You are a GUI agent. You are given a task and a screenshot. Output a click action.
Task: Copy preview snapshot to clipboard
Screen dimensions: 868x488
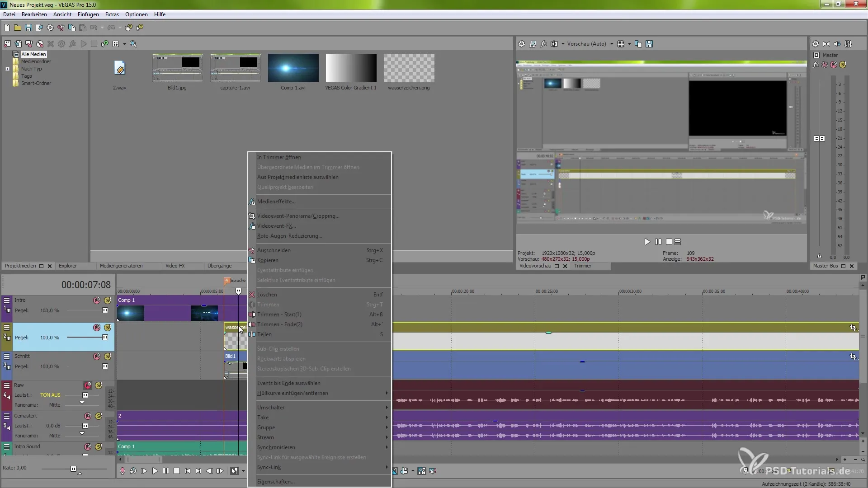click(638, 44)
